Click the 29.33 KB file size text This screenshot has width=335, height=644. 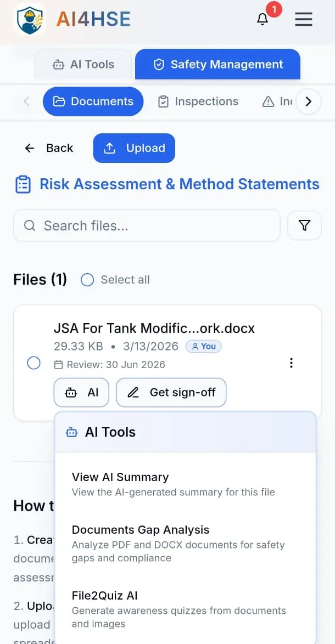(78, 346)
